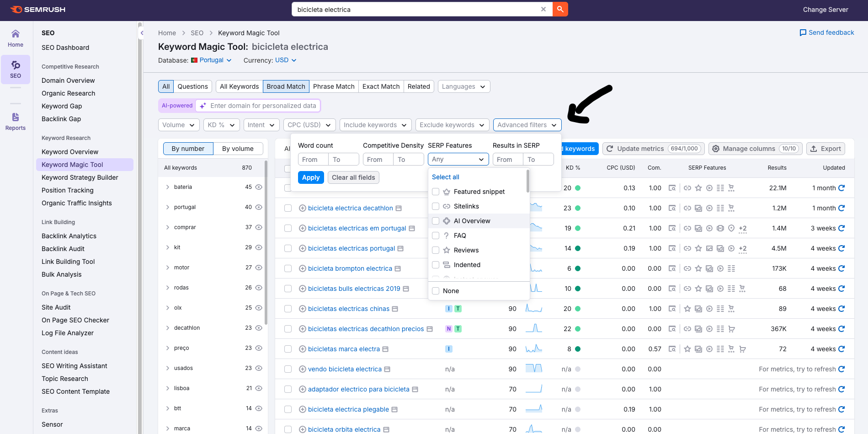The image size is (868, 434).
Task: Select the By volume tab
Action: (238, 149)
